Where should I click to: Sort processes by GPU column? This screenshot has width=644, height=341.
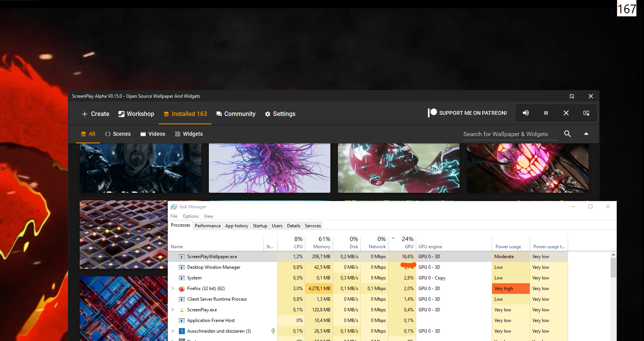pos(402,243)
